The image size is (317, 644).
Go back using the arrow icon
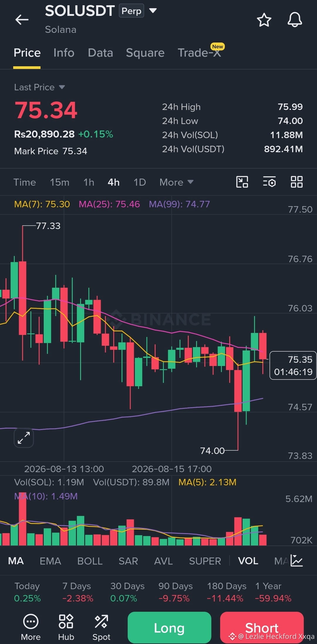coord(22,20)
